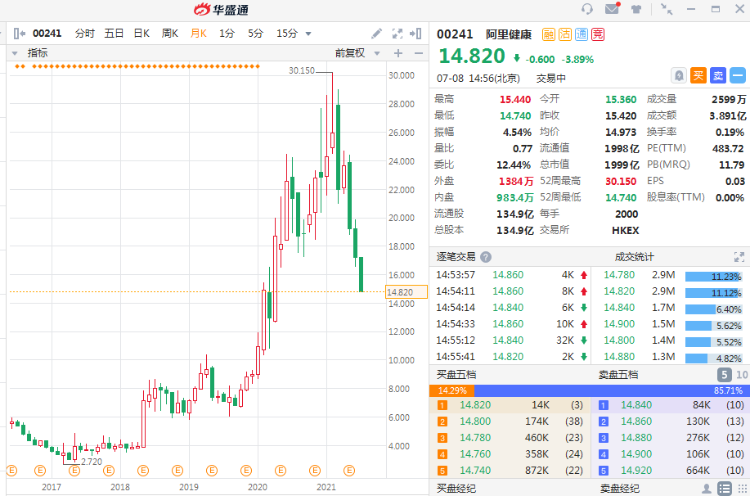The width and height of the screenshot is (750, 496).
Task: Click the 11.23% volume distribution bar
Action: 713,277
